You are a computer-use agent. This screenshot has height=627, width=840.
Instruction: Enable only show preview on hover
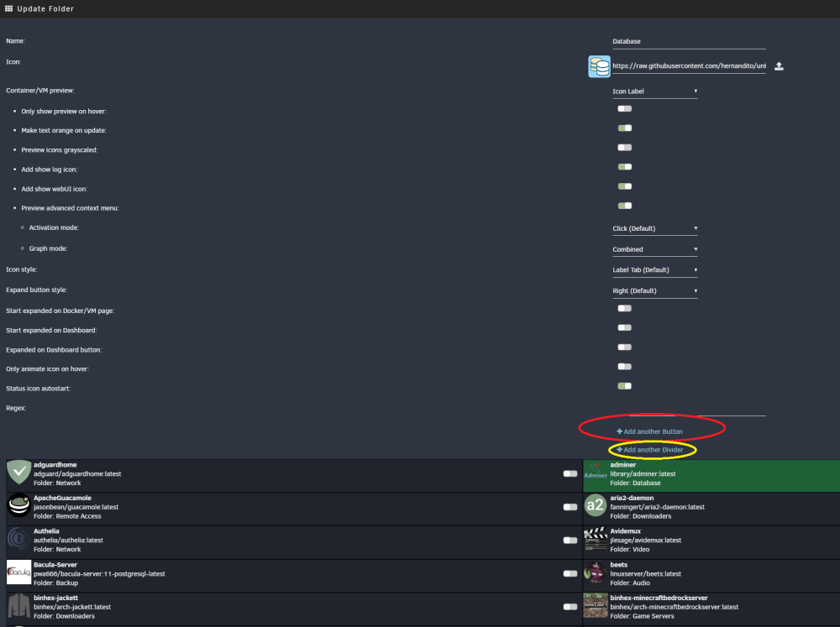tap(625, 108)
